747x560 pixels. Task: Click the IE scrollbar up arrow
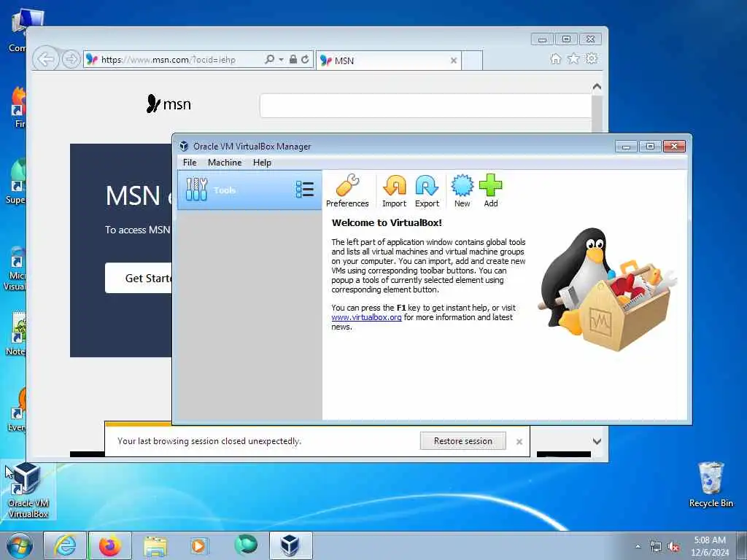tap(597, 87)
